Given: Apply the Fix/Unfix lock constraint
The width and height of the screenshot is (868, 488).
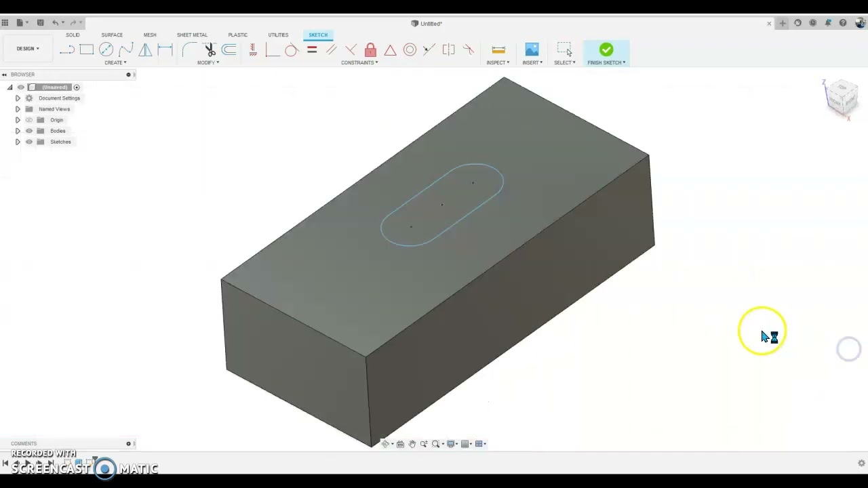Looking at the screenshot, I should [370, 49].
